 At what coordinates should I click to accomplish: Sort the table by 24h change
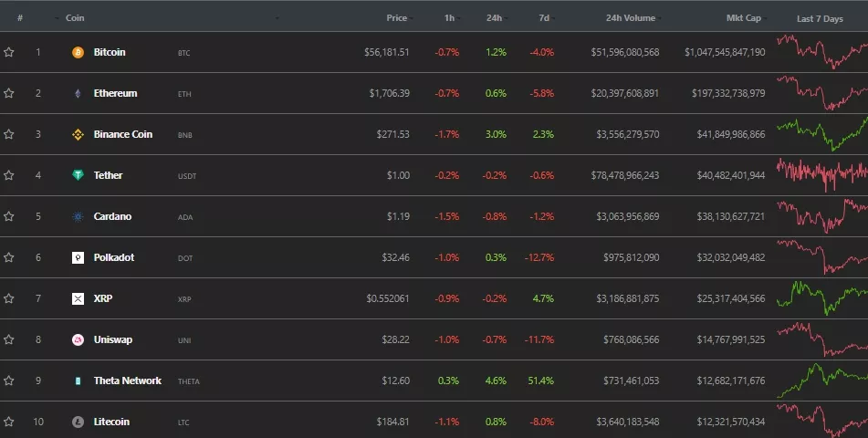pyautogui.click(x=495, y=18)
